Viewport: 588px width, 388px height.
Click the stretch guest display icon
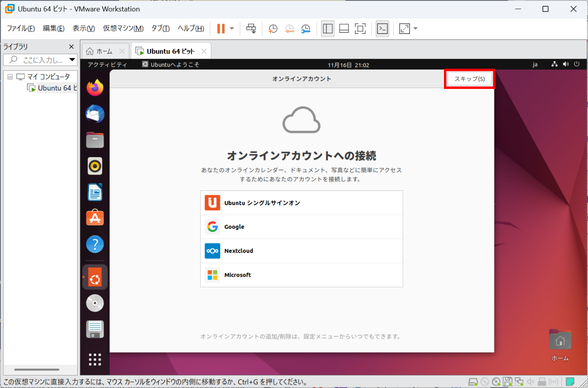pyautogui.click(x=404, y=29)
